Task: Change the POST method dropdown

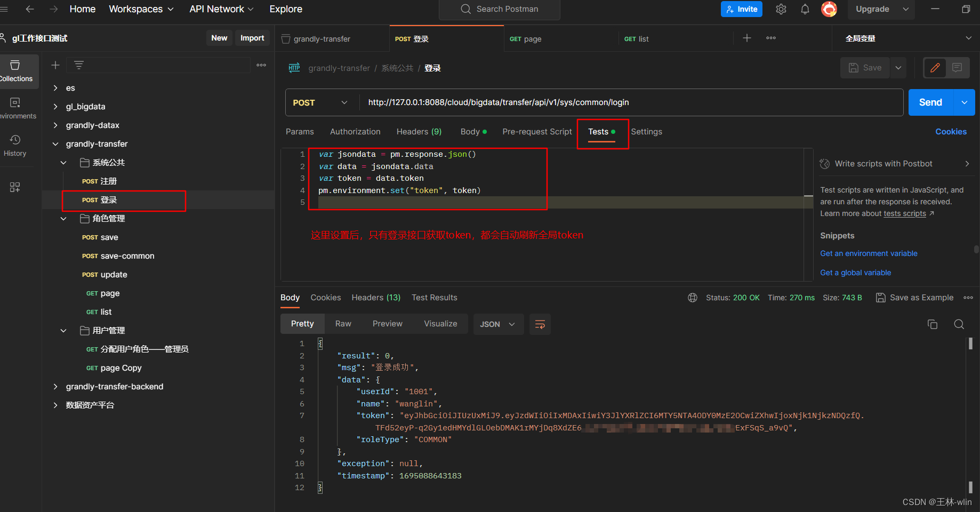Action: click(320, 102)
